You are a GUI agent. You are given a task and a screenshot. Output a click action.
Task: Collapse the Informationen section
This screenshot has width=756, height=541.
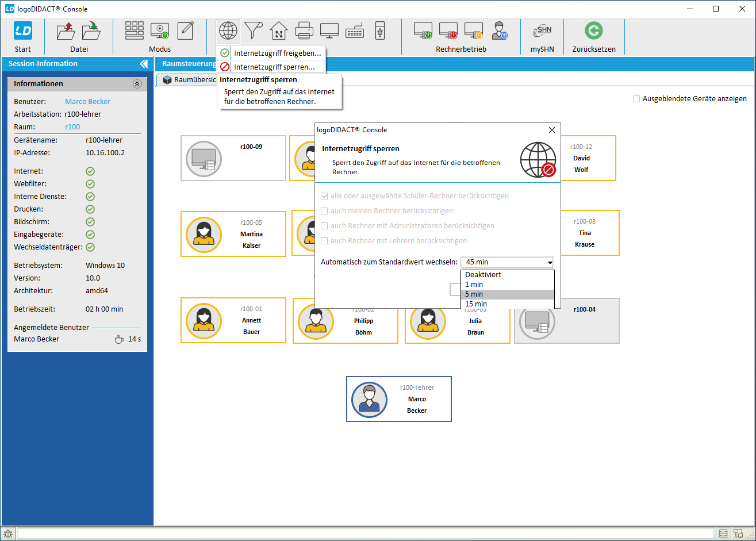[137, 84]
